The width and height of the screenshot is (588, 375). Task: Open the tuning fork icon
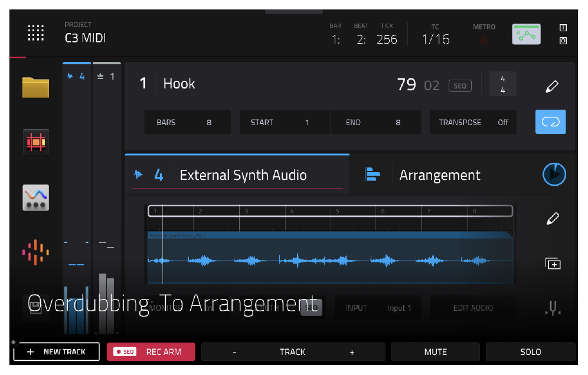click(x=553, y=308)
